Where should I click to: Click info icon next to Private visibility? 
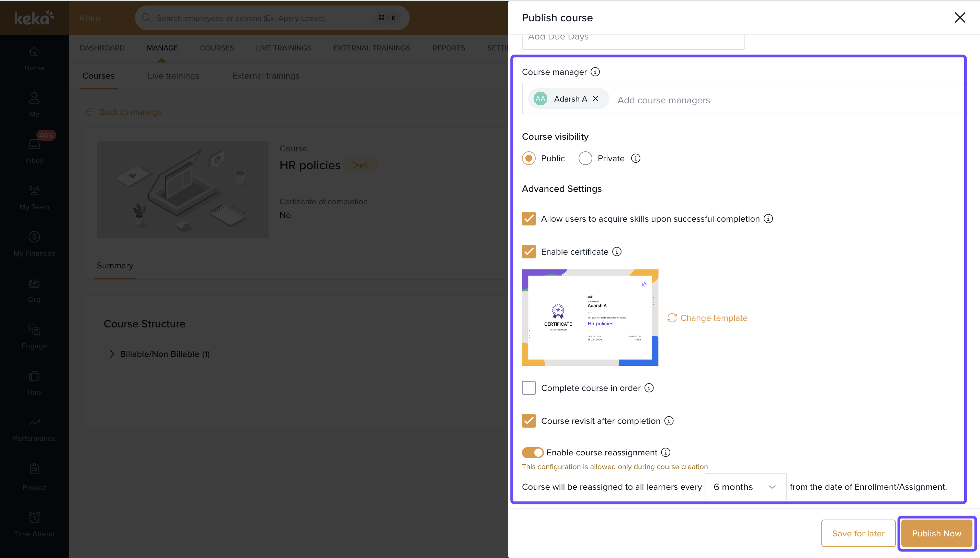coord(635,158)
